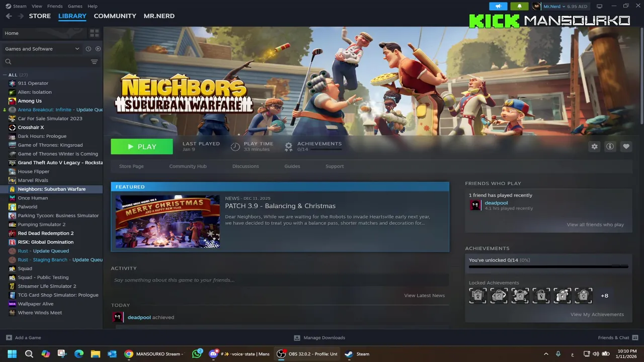Go to the COMMUNITY tab
Screen dimensions: 644x362
(x=115, y=16)
